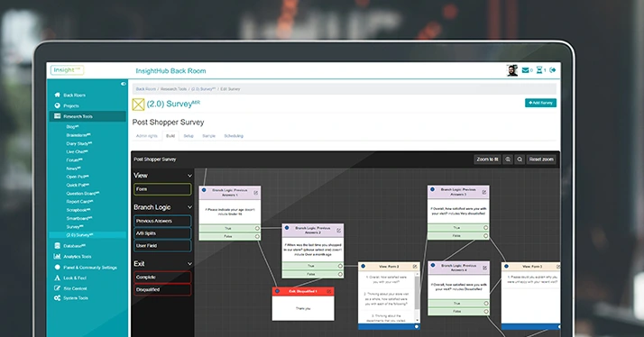Select False output of Previous Answers 3
The height and width of the screenshot is (337, 644).
(485, 235)
